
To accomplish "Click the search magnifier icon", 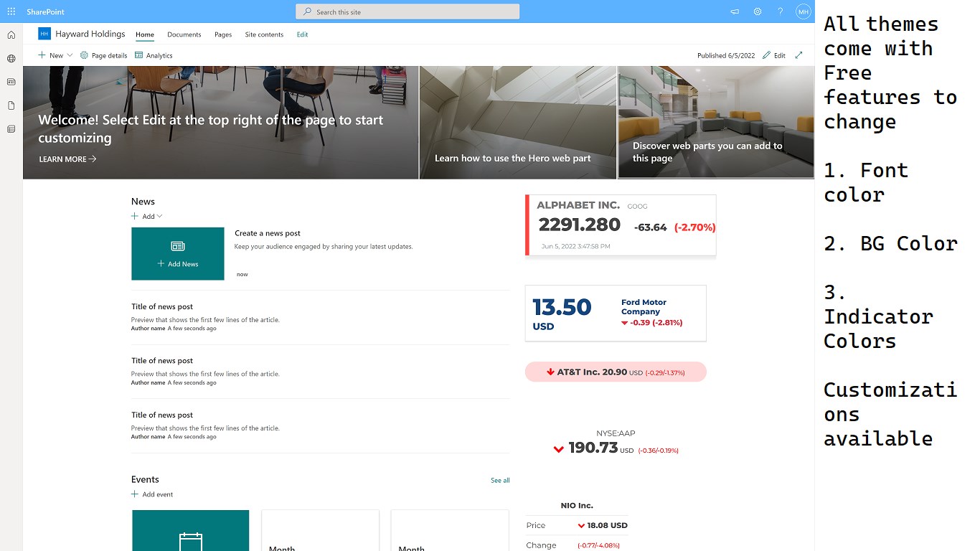I will click(307, 11).
